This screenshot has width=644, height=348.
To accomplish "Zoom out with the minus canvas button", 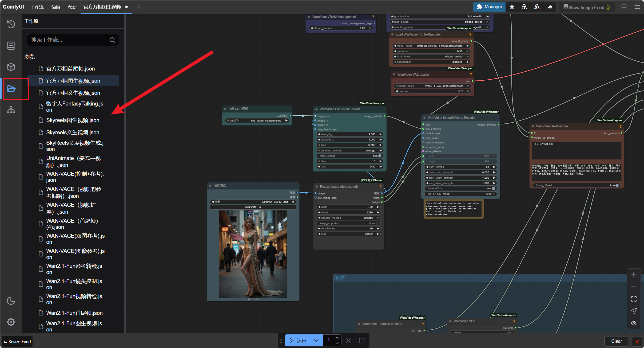I will click(634, 287).
